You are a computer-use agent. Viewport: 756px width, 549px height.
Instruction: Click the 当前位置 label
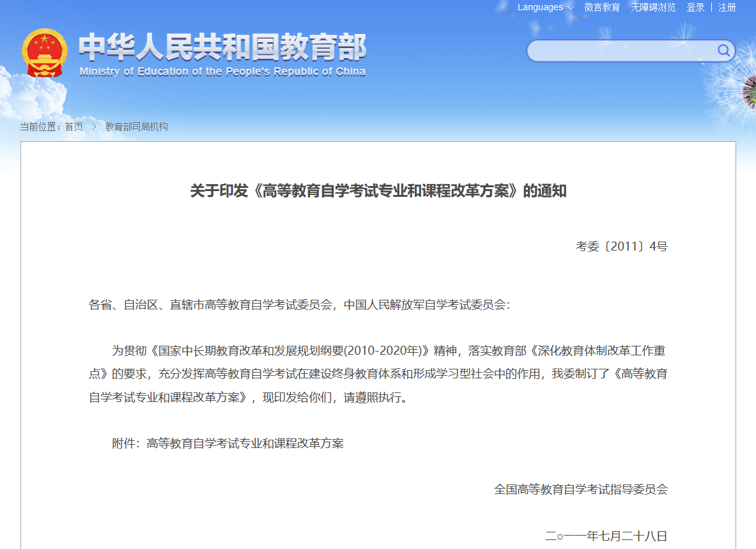(x=40, y=127)
